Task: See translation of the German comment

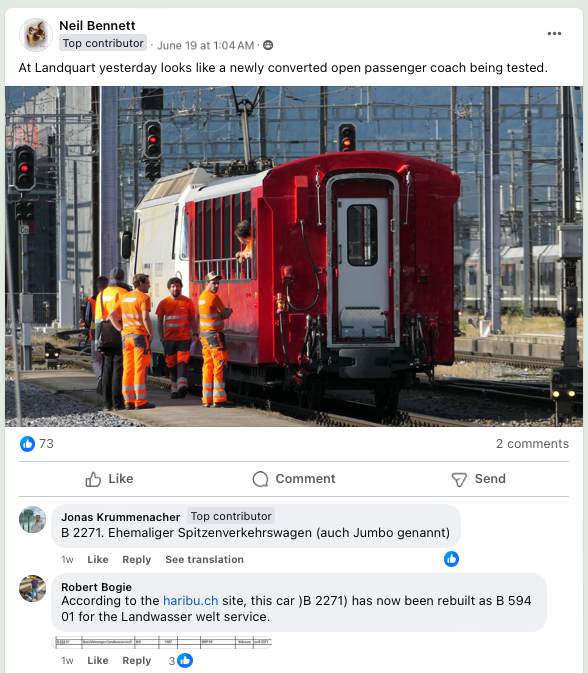Action: tap(204, 560)
